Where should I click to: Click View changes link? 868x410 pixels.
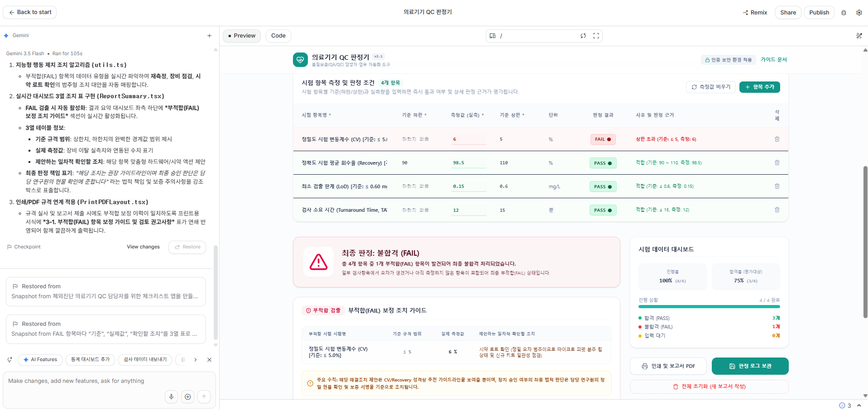143,247
